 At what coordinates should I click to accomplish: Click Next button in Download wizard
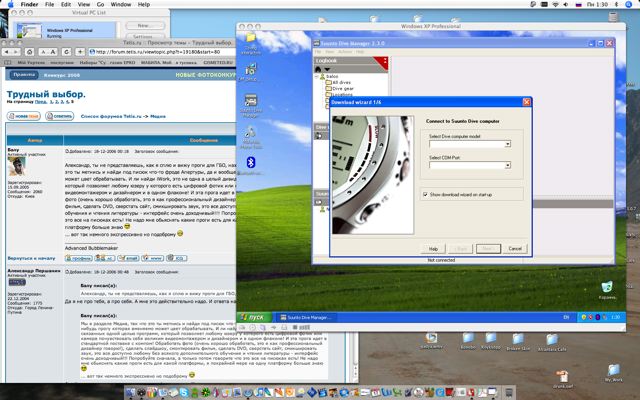click(x=488, y=249)
